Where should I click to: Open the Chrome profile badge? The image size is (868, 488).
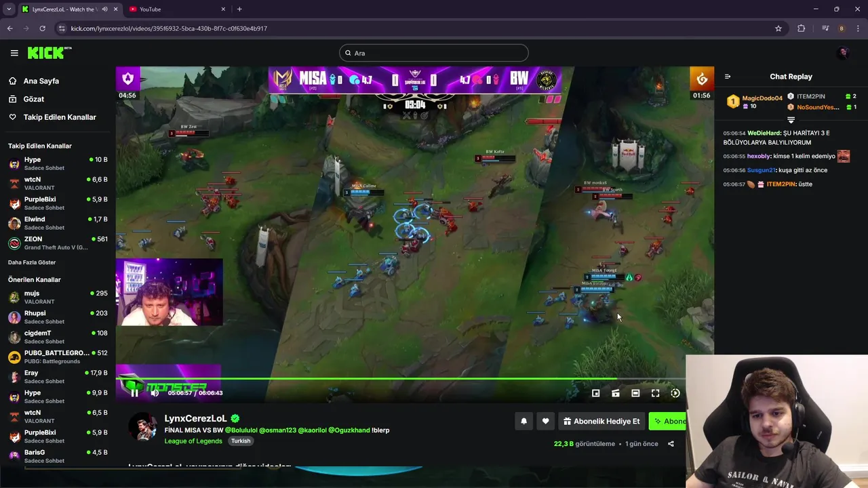click(x=842, y=28)
